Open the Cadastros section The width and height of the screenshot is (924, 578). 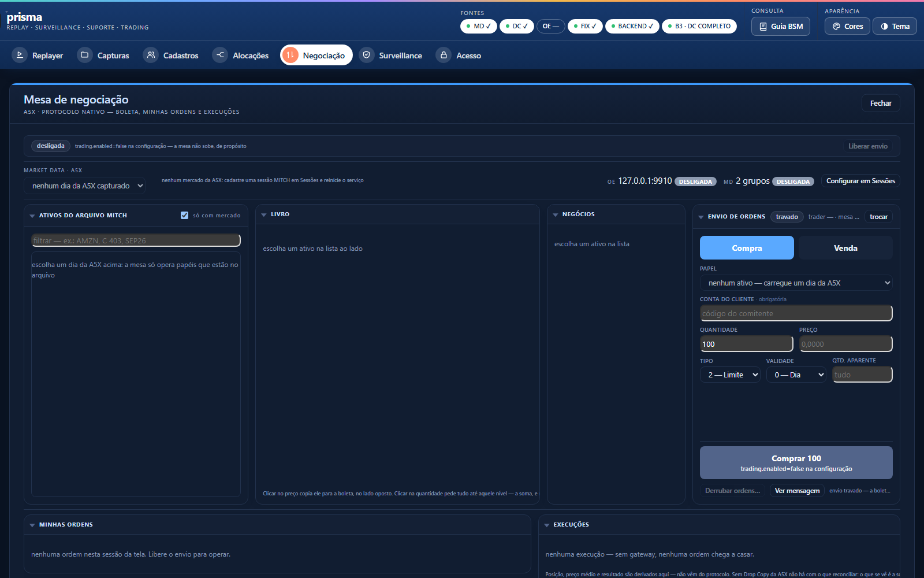[x=172, y=55]
